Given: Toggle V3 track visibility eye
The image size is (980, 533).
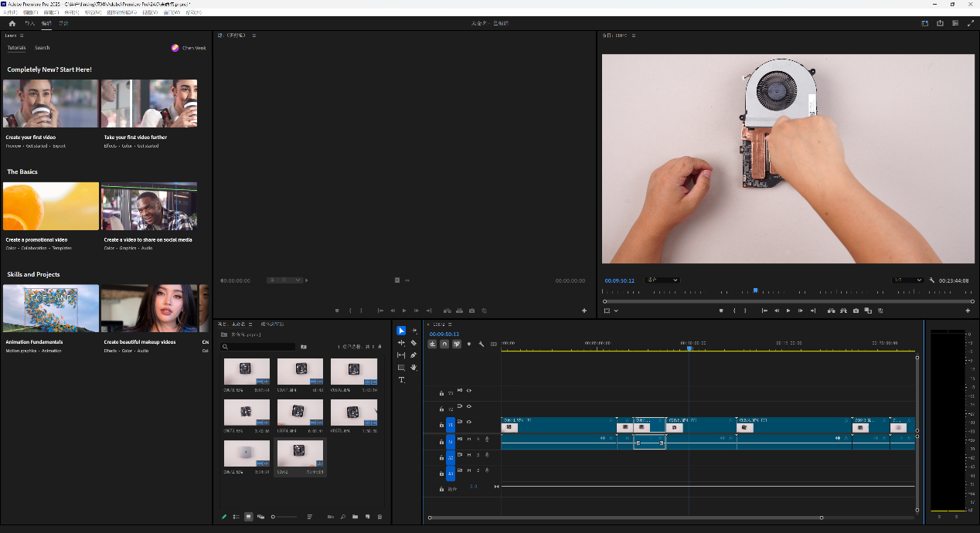Looking at the screenshot, I should 468,391.
